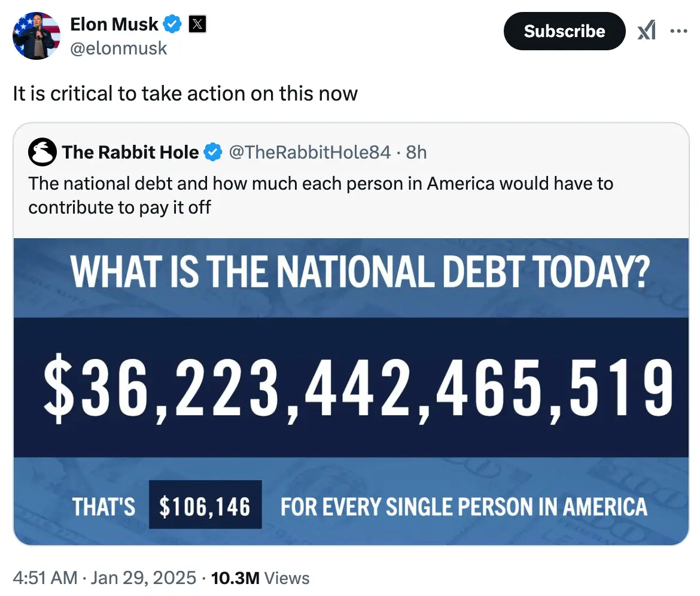700x596 pixels.
Task: Open The Rabbit Hole display name
Action: click(x=130, y=152)
